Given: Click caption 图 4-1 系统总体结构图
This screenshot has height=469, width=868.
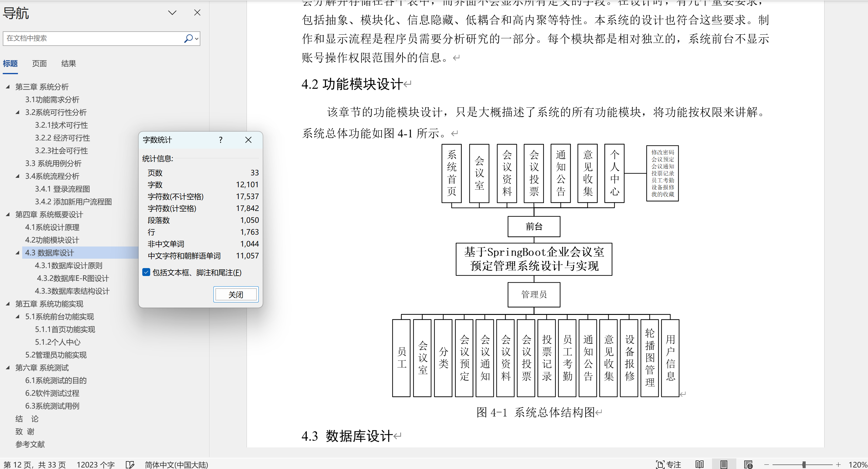Looking at the screenshot, I should tap(535, 412).
